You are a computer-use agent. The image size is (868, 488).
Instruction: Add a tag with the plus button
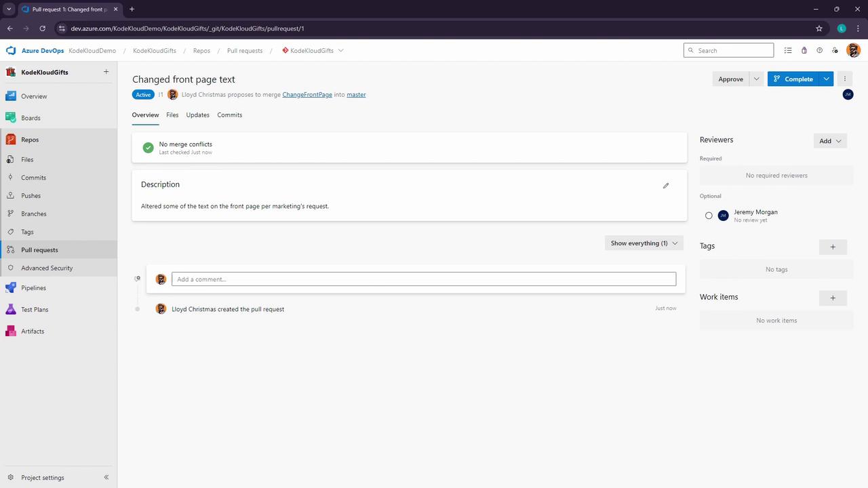pyautogui.click(x=833, y=247)
